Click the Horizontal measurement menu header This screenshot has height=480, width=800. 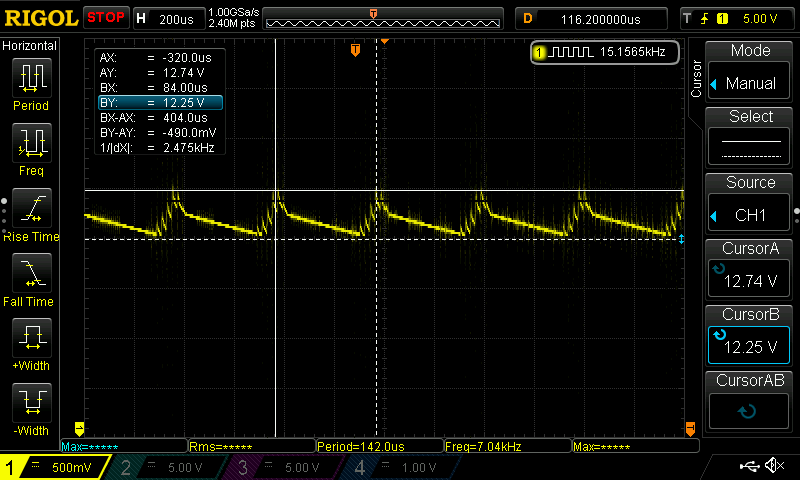30,46
